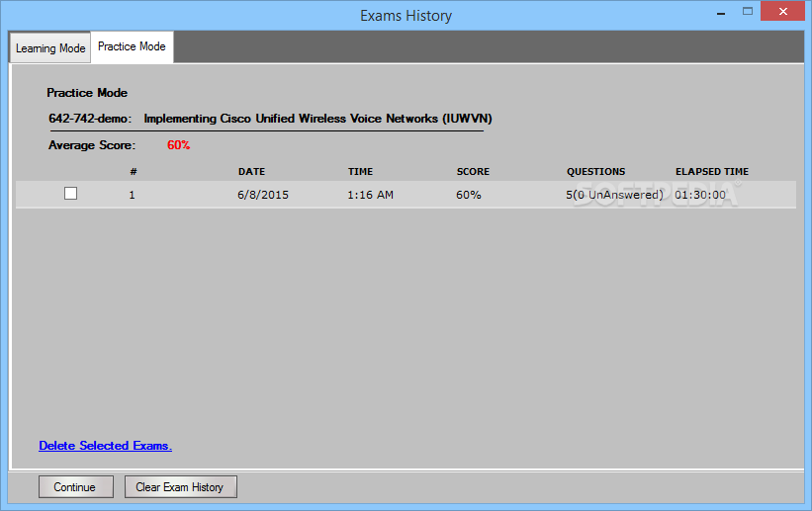Click the Delete Selected Exams link
The image size is (812, 511).
(x=105, y=446)
